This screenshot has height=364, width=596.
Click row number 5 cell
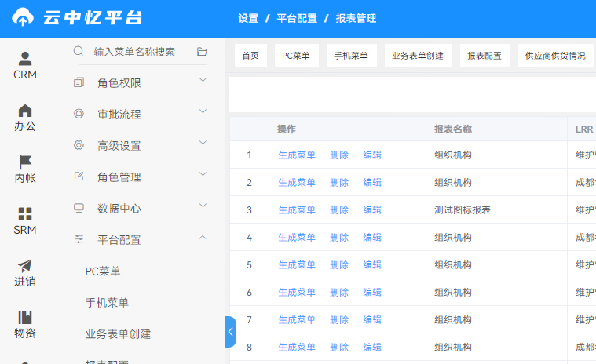point(250,265)
